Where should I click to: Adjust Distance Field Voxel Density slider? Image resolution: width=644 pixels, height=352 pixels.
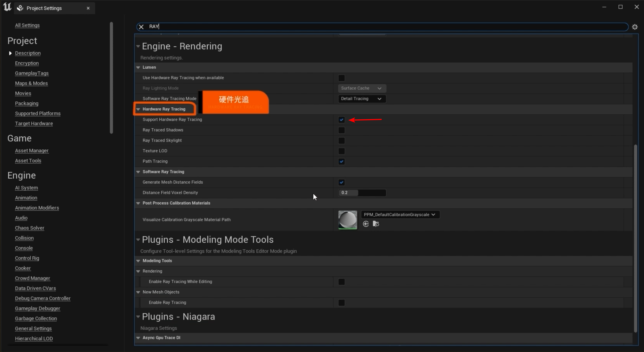[x=362, y=193]
